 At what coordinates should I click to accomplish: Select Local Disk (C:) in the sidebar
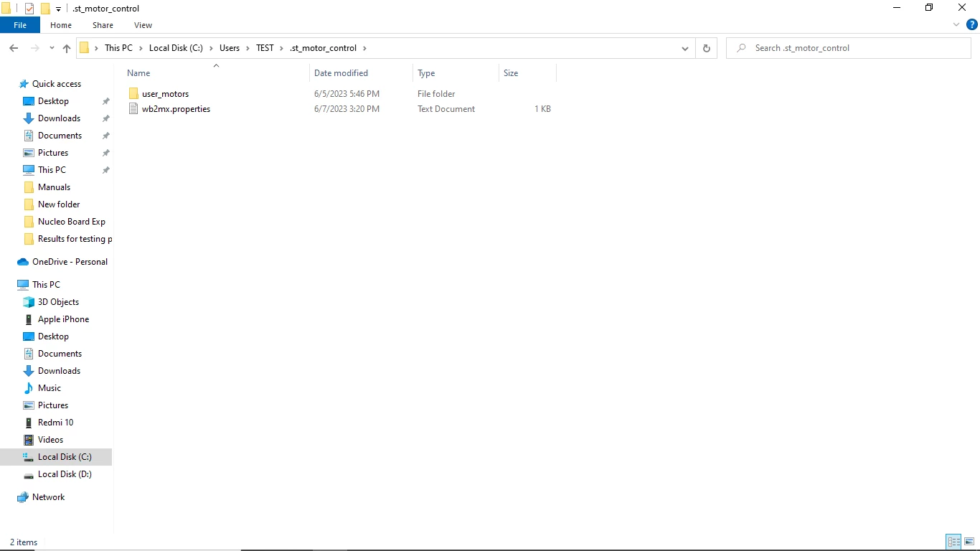65,457
